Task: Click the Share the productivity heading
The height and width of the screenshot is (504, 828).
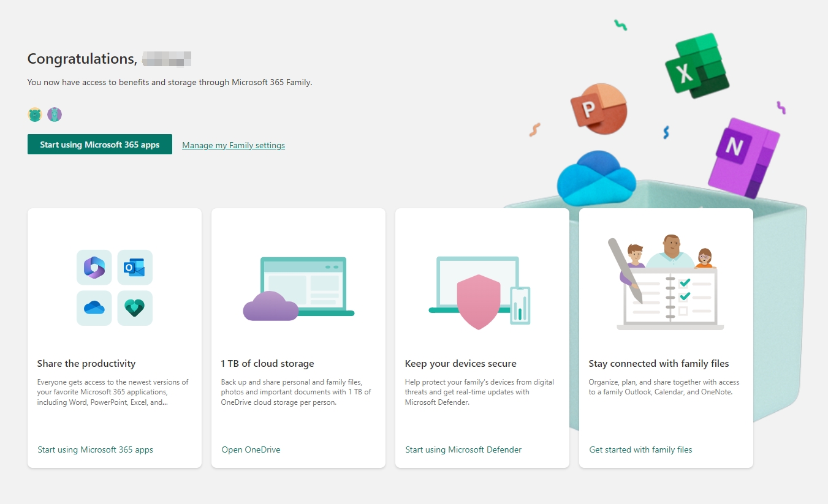Action: 86,363
